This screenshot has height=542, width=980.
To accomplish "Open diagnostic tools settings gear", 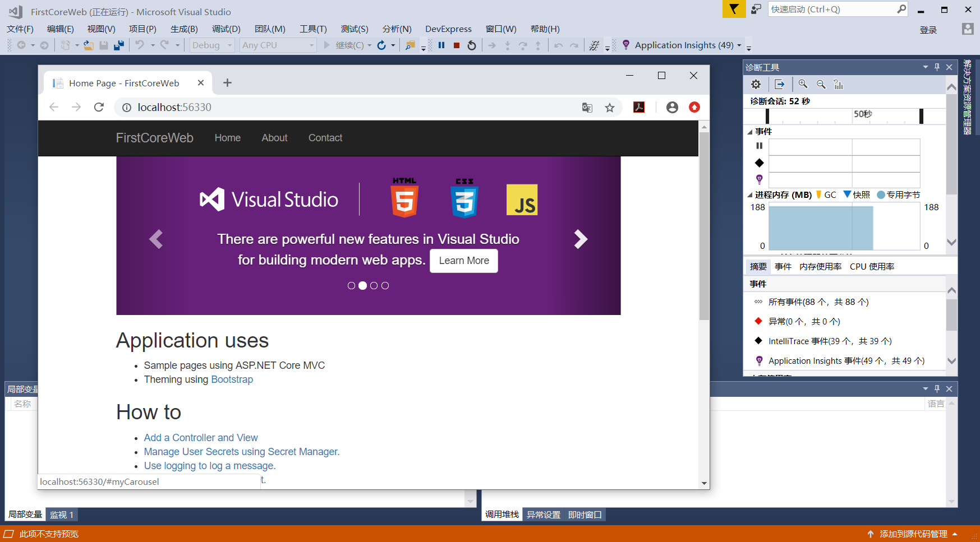I will pyautogui.click(x=756, y=84).
